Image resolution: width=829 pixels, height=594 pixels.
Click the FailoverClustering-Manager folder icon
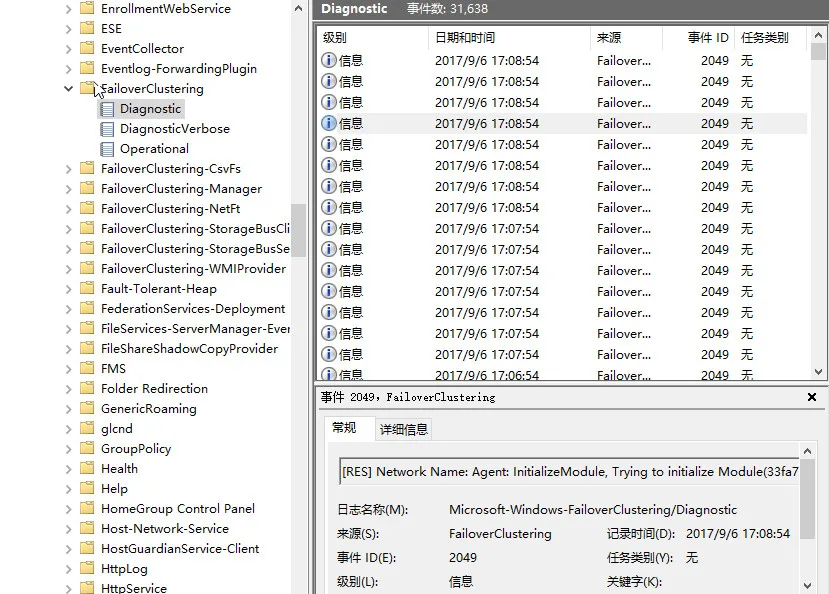click(87, 188)
